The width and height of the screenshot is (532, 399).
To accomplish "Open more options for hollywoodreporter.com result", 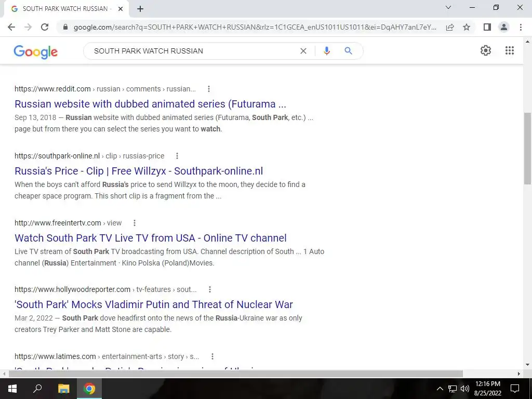I will [x=210, y=289].
